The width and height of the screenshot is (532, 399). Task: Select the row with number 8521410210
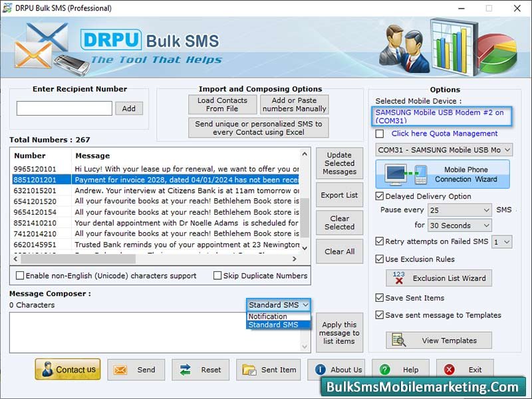(156, 223)
